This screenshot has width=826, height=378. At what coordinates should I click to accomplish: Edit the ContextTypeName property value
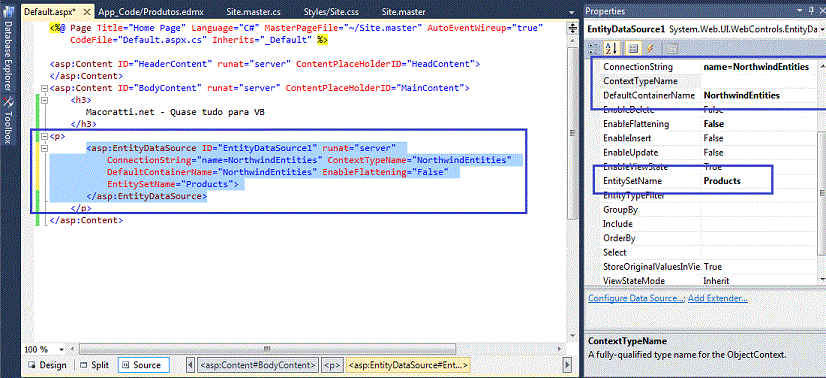[x=759, y=81]
